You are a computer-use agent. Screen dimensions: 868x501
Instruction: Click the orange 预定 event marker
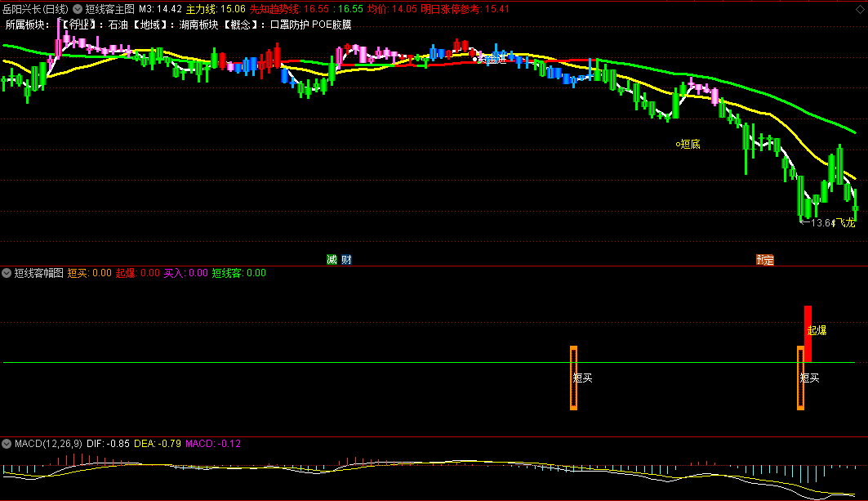(765, 259)
